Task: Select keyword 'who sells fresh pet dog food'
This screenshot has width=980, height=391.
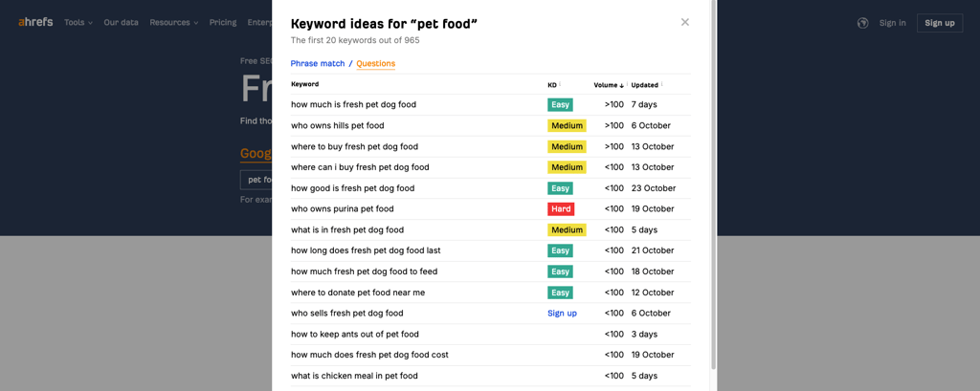Action: pyautogui.click(x=346, y=314)
